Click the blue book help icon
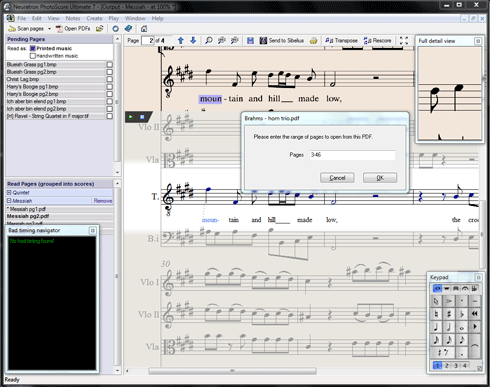The height and width of the screenshot is (387, 490). (128, 29)
